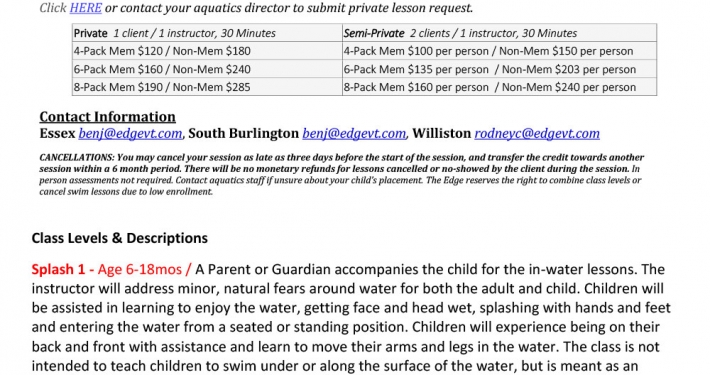Screen dimensions: 710x375
Task: Open the HERE private lesson request link
Action: click(x=86, y=8)
